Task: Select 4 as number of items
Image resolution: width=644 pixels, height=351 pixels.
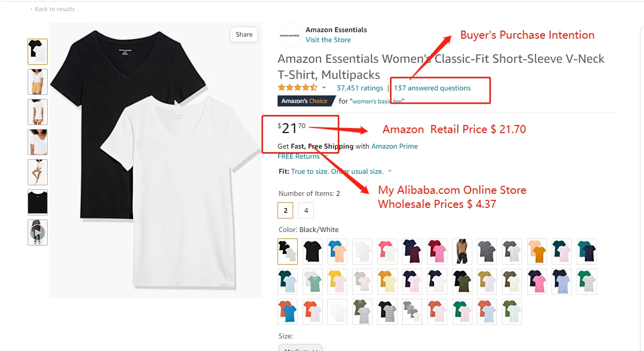Action: click(x=306, y=210)
